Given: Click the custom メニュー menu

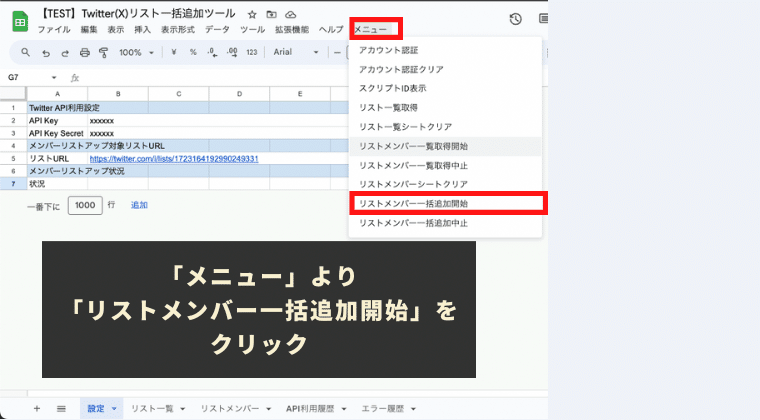Looking at the screenshot, I should coord(371,30).
